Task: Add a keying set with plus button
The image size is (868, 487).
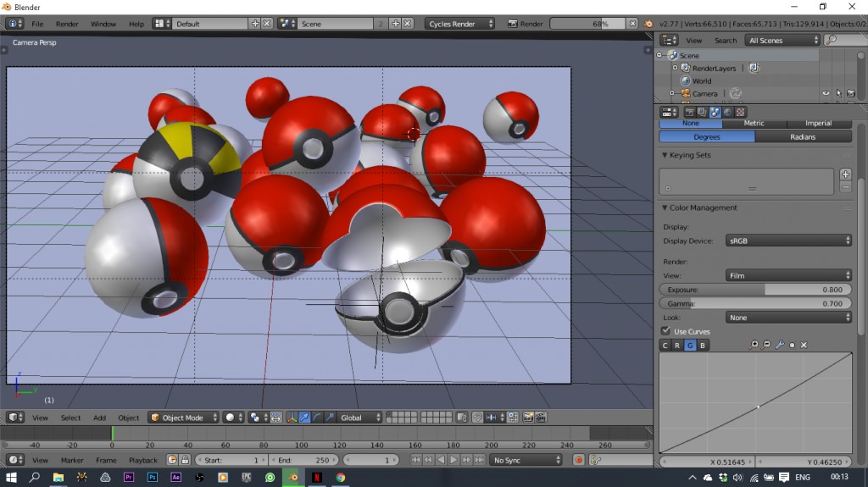Action: point(845,174)
